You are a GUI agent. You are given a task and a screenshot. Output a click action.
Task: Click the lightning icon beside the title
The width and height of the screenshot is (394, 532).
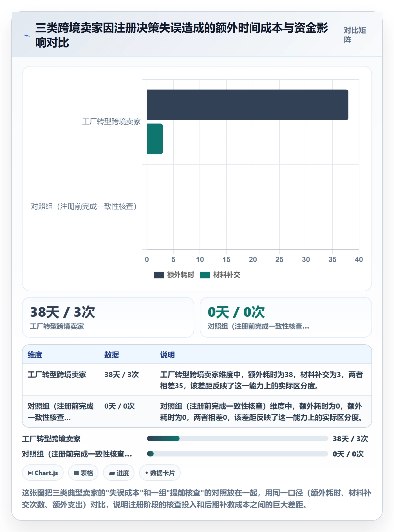pyautogui.click(x=27, y=36)
